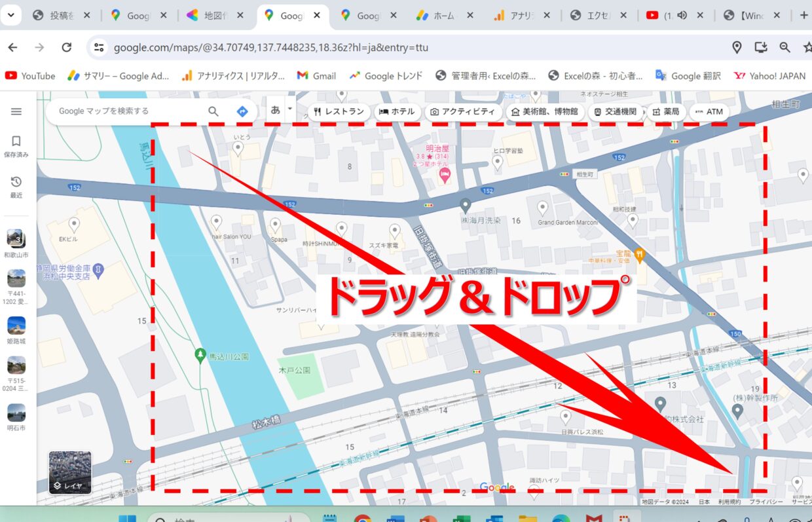Switch to the ホーム browser tab

pyautogui.click(x=444, y=16)
